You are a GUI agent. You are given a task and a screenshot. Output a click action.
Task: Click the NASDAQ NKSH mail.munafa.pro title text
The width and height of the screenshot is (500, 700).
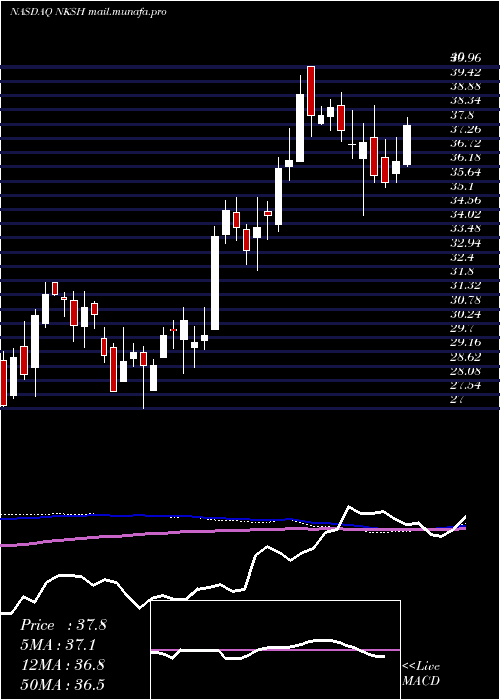click(x=88, y=12)
